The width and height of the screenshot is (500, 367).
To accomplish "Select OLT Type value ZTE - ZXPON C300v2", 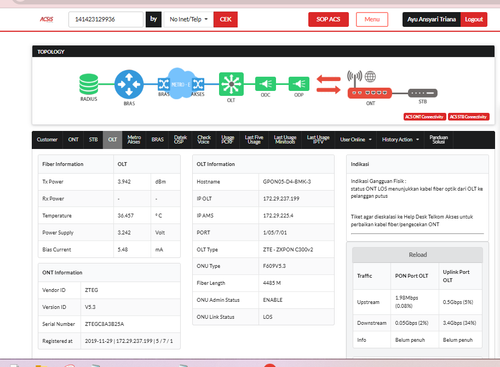I will tap(288, 250).
